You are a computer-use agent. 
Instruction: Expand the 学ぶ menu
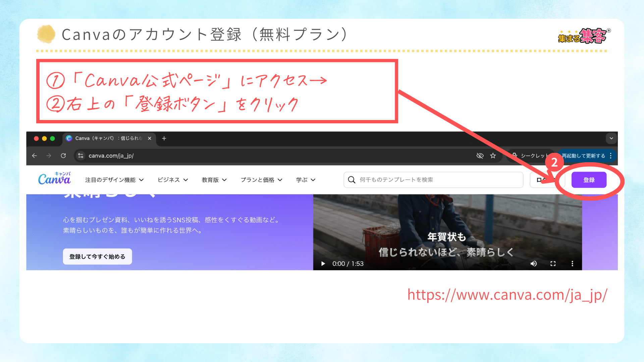click(x=306, y=180)
